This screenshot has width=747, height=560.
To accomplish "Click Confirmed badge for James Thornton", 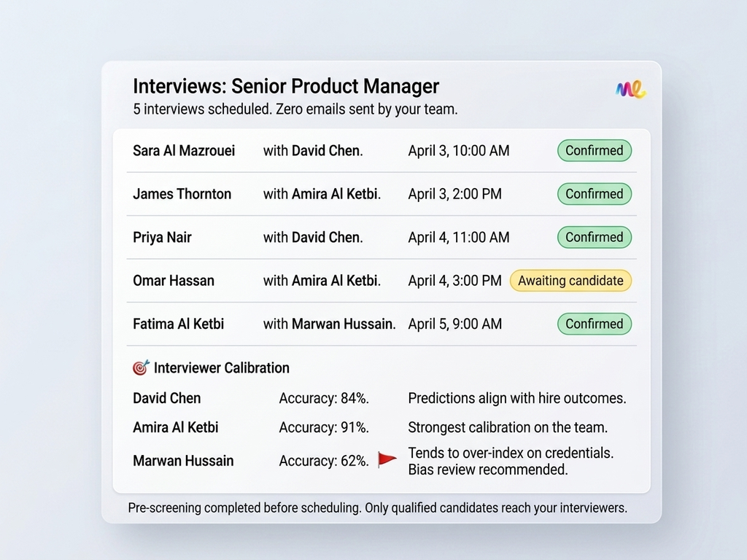I will [x=594, y=194].
